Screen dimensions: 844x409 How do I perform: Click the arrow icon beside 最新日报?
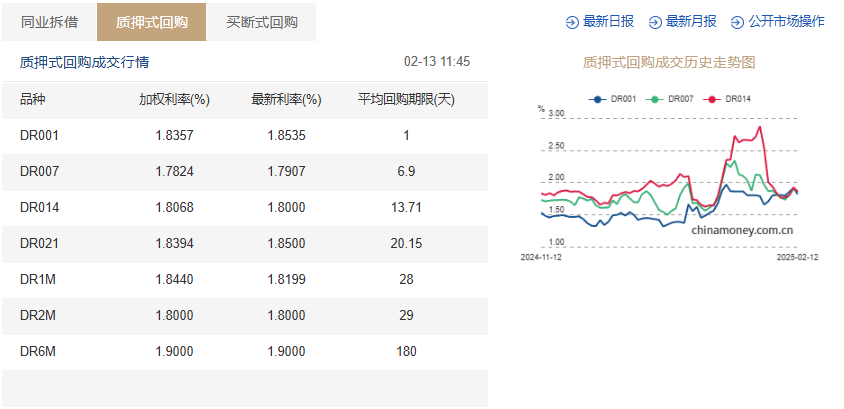pos(572,21)
